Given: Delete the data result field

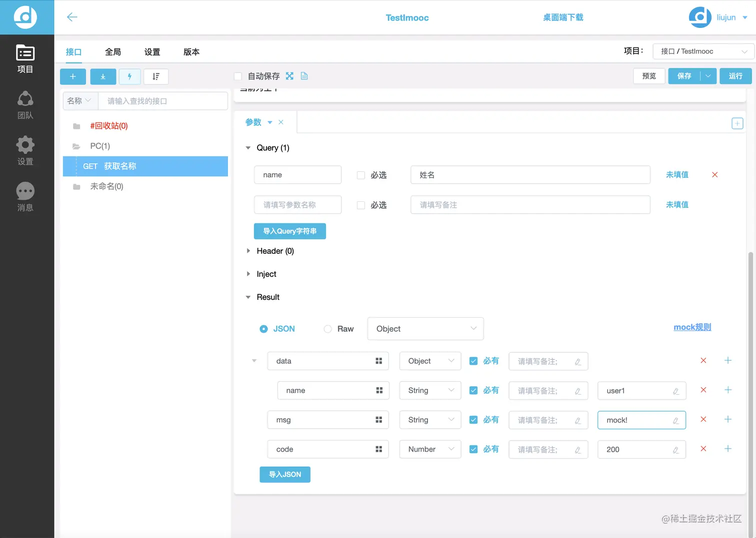Looking at the screenshot, I should pyautogui.click(x=703, y=361).
